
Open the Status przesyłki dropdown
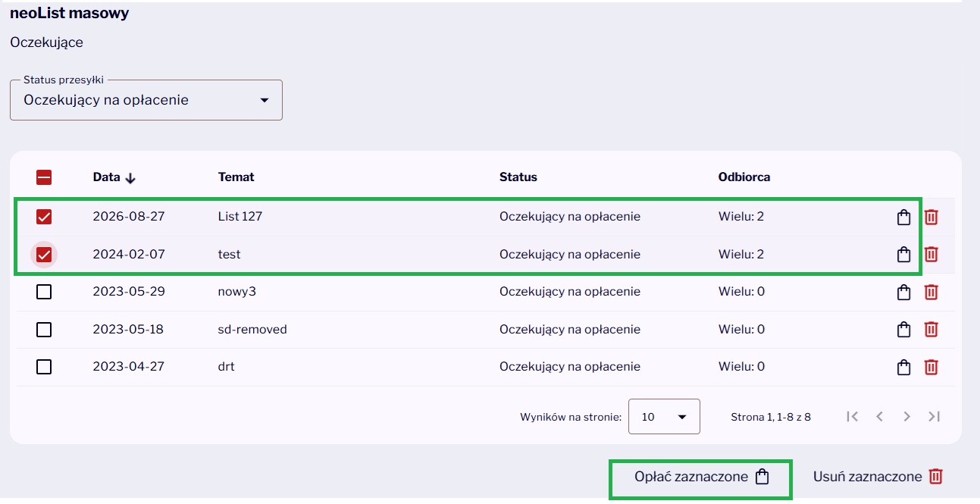(146, 100)
